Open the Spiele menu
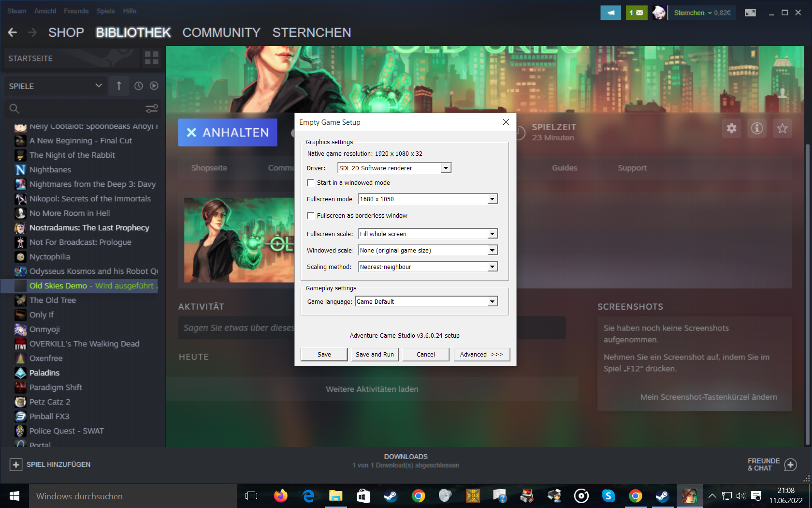This screenshot has width=812, height=508. pos(105,11)
